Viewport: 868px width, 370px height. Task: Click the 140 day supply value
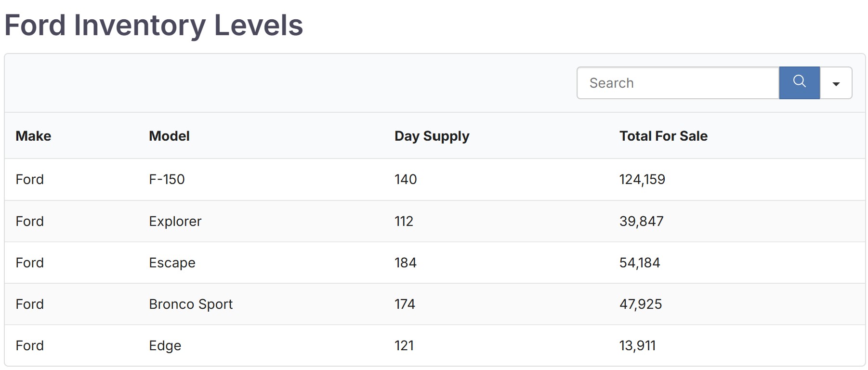pos(406,180)
